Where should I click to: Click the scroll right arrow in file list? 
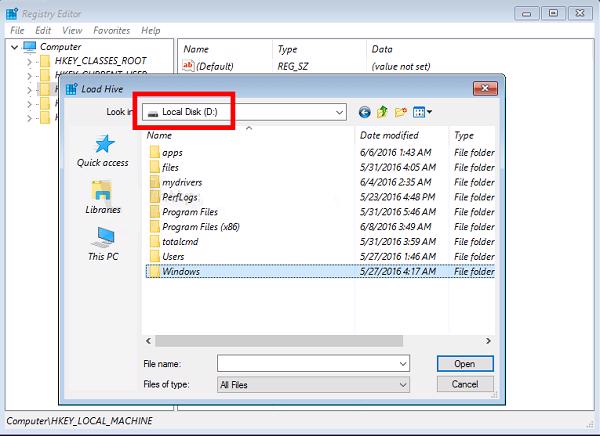488,341
